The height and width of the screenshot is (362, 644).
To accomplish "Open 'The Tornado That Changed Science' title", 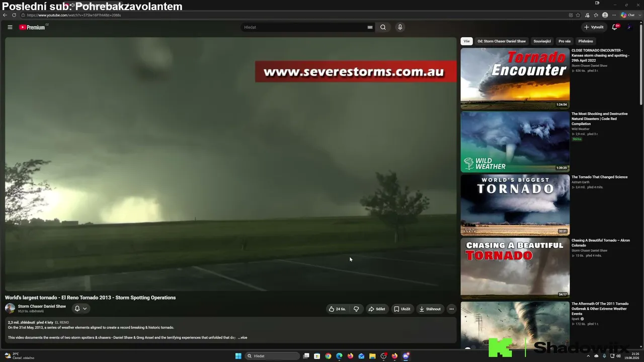I will pos(600,177).
